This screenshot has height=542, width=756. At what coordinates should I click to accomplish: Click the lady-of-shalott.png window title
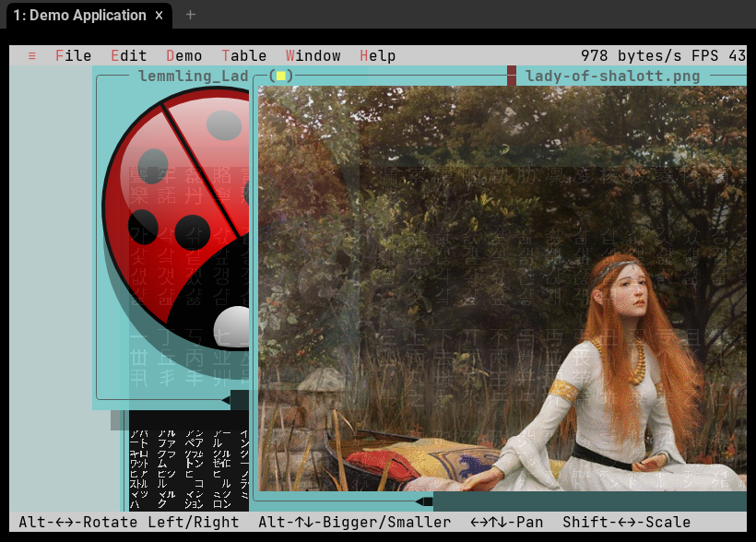pos(613,76)
